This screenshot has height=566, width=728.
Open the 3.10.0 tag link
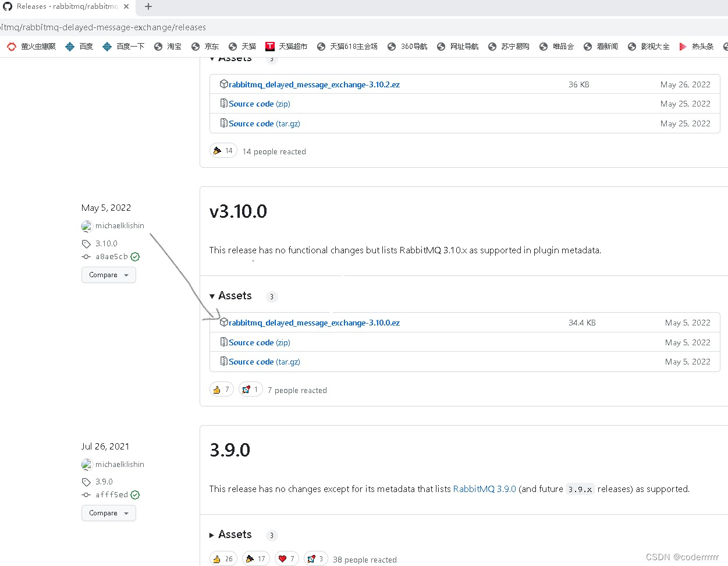106,244
